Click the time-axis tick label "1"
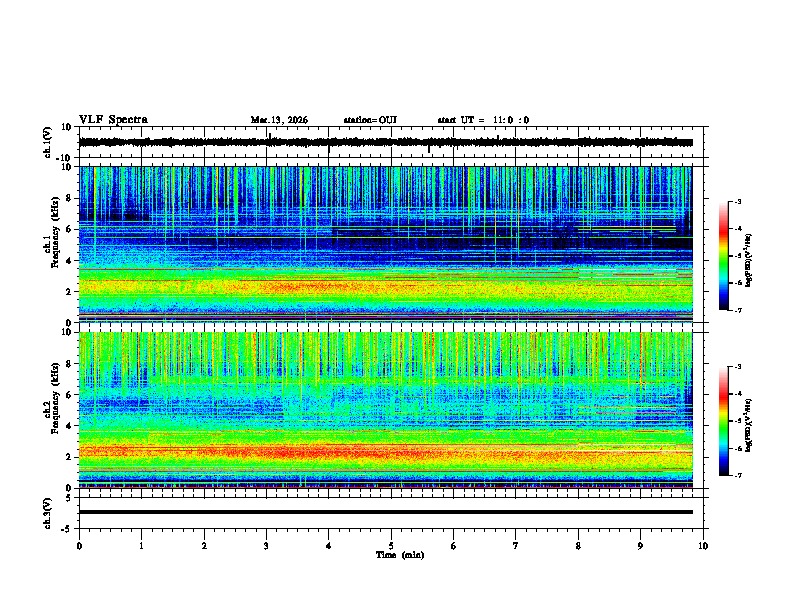The image size is (792, 612). click(141, 546)
